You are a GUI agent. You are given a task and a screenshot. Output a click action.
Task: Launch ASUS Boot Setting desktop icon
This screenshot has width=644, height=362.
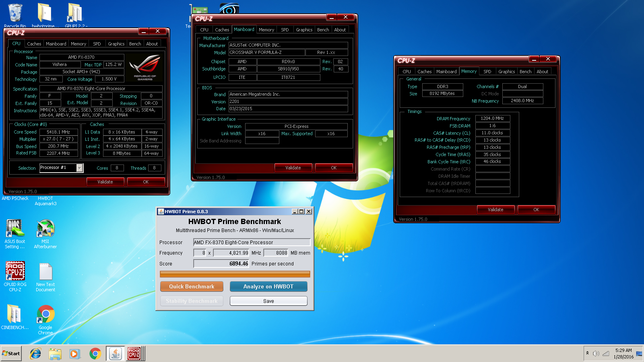click(x=14, y=234)
